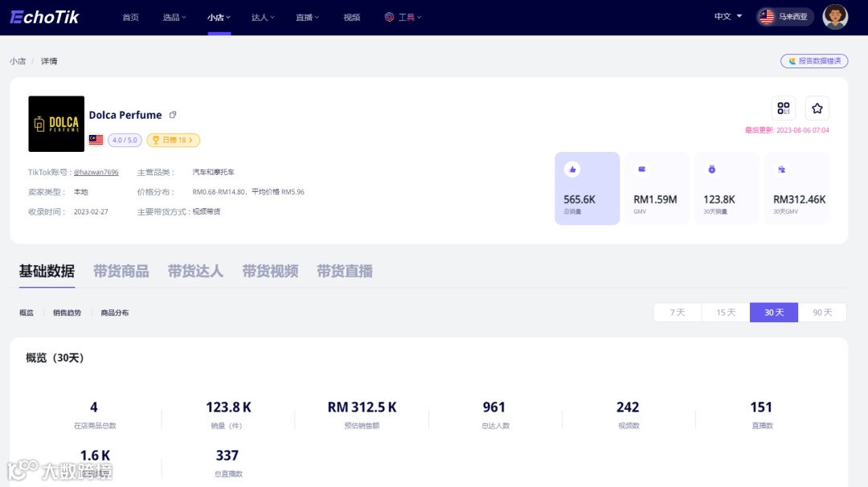Jump to 概览 section
This screenshot has width=868, height=487.
(x=27, y=313)
